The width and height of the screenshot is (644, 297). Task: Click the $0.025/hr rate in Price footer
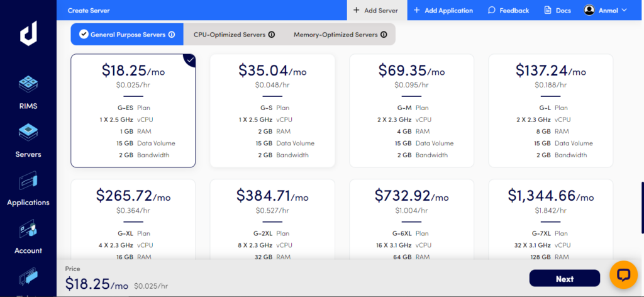(151, 286)
